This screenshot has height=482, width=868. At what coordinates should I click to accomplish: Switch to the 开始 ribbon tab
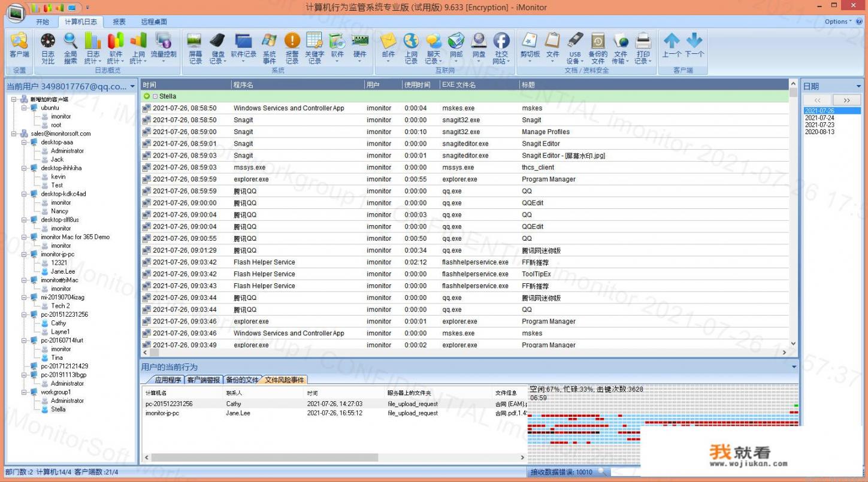point(43,22)
